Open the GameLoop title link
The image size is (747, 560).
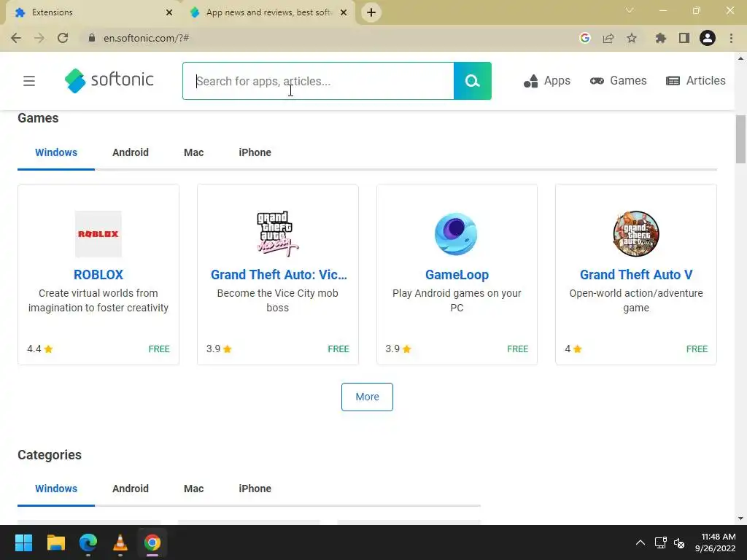click(457, 275)
